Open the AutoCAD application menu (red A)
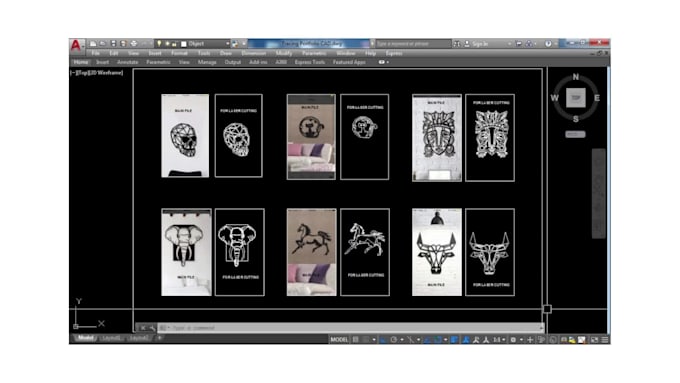The width and height of the screenshot is (680, 383). pos(76,45)
